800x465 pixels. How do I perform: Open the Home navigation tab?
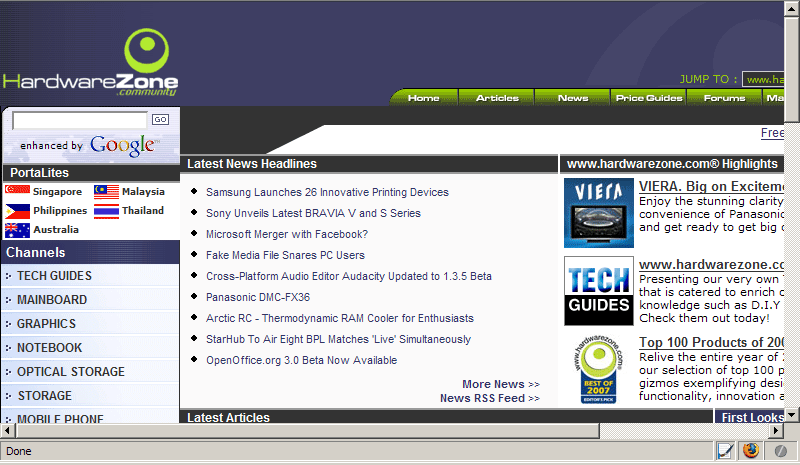[423, 97]
